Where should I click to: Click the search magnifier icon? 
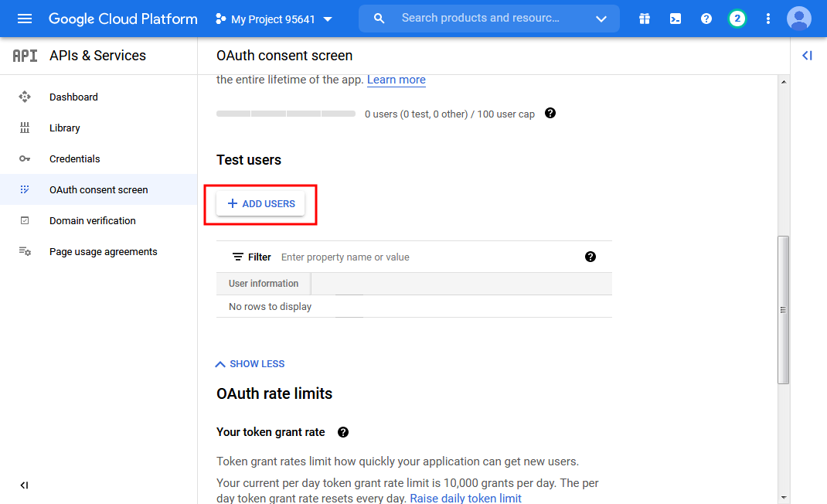(x=379, y=19)
